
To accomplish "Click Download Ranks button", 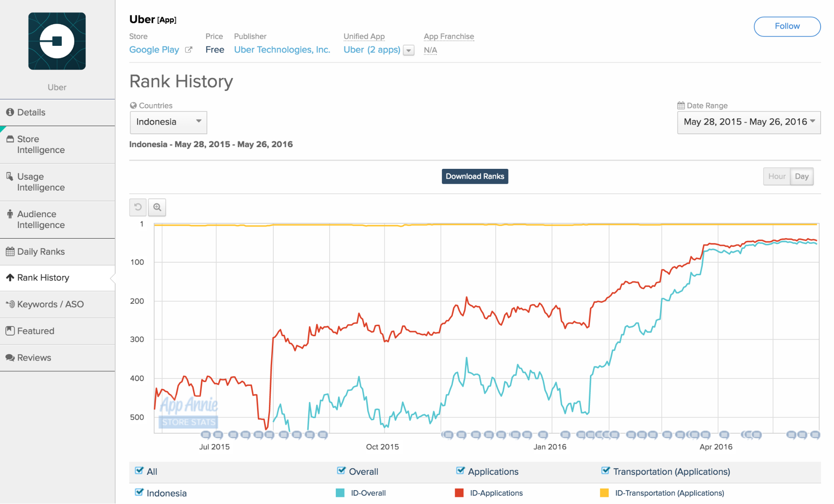I will pyautogui.click(x=475, y=176).
